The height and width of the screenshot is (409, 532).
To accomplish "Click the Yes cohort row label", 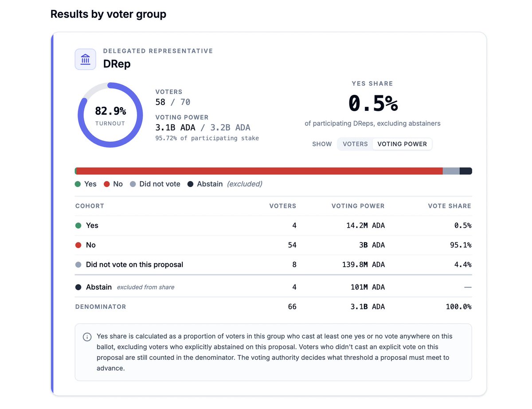I will pos(92,226).
